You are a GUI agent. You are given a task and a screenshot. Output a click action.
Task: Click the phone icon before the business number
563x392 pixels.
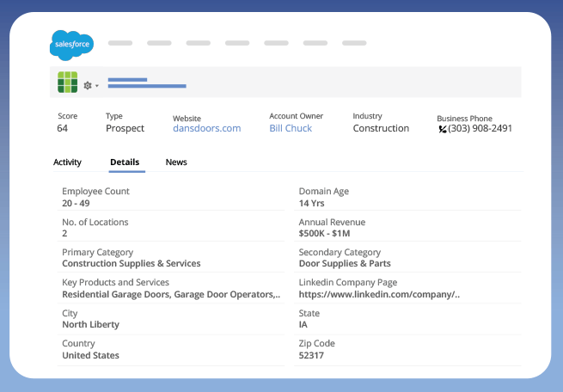point(442,129)
